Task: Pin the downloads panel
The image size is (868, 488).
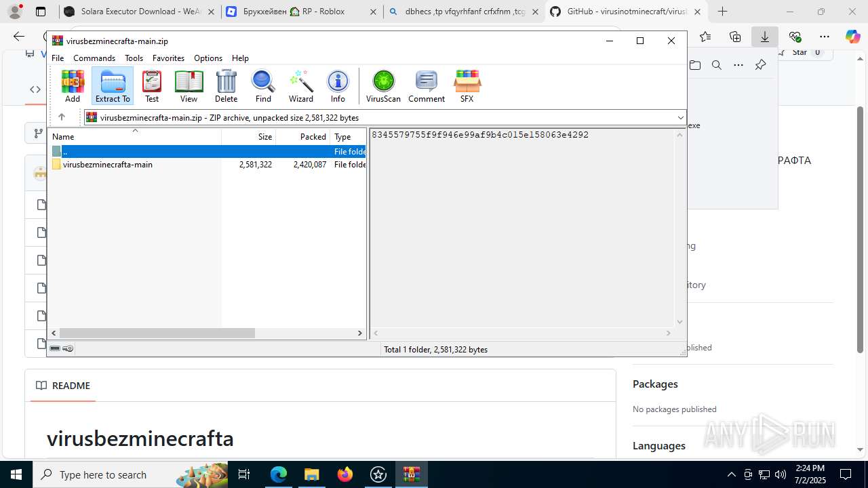Action: click(x=760, y=65)
